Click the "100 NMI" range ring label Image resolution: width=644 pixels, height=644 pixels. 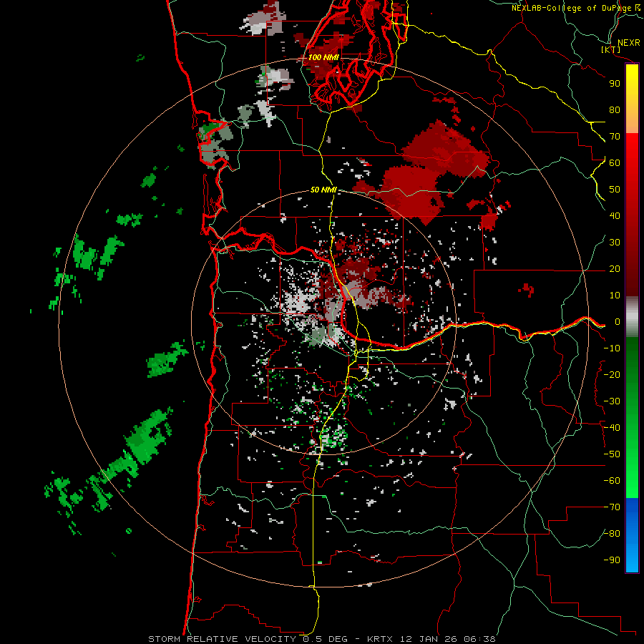[x=323, y=57]
